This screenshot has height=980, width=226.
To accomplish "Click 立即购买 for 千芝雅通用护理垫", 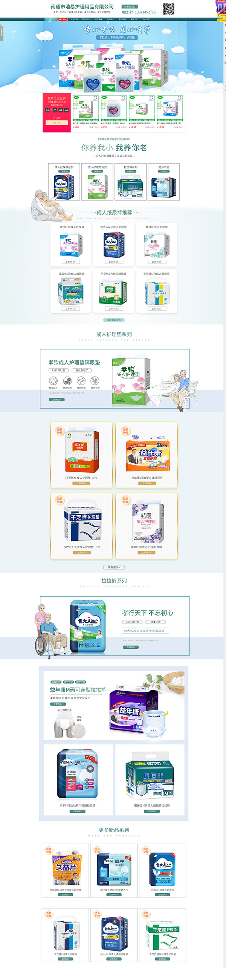I will [162, 959].
